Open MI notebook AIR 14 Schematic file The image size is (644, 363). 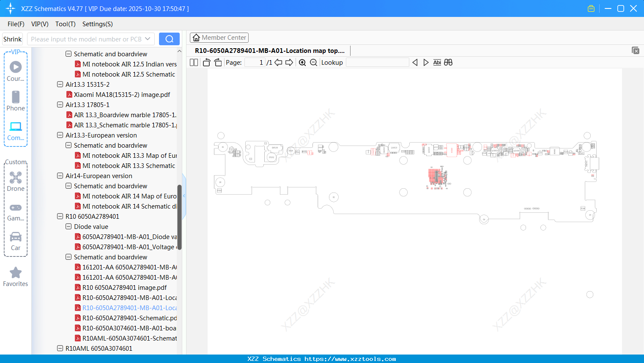[126, 206]
